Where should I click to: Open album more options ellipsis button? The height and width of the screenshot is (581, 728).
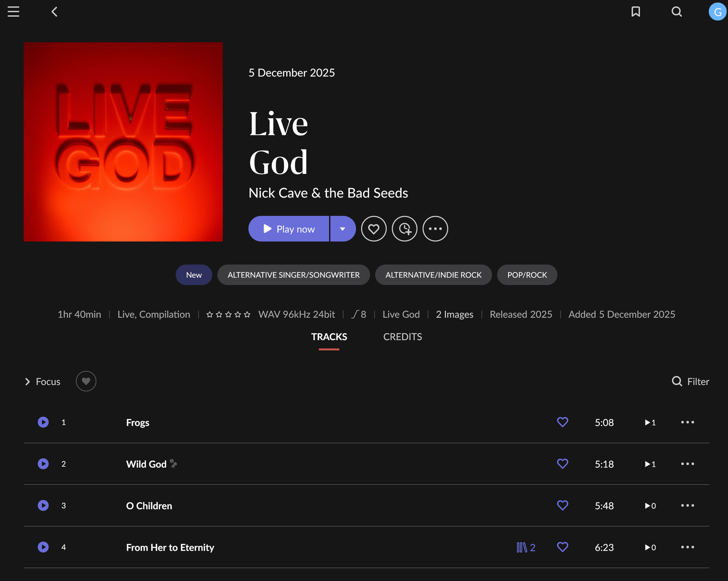435,229
